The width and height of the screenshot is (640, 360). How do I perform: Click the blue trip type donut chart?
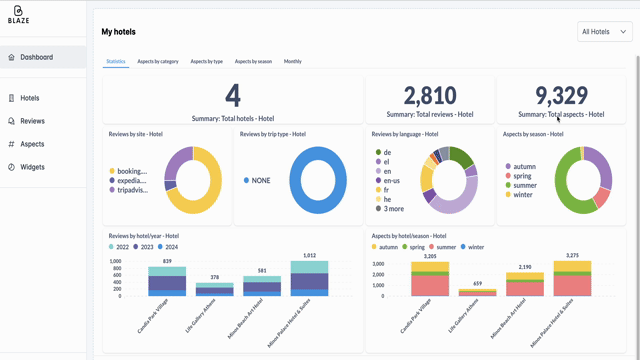pyautogui.click(x=318, y=180)
